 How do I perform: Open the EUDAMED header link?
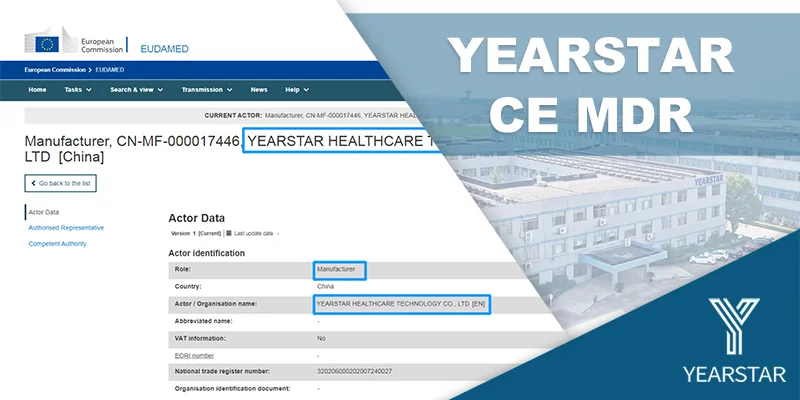[164, 49]
